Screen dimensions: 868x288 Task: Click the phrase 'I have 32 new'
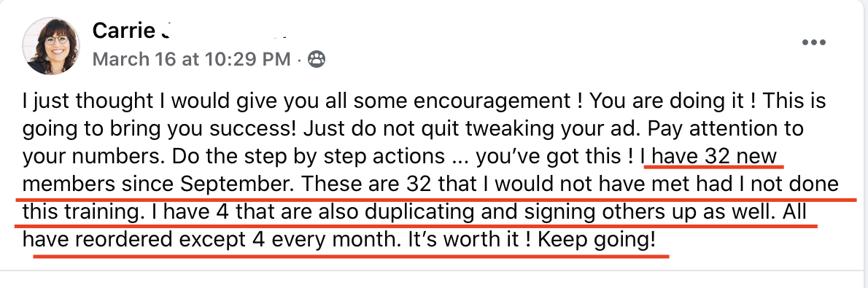[x=710, y=157]
